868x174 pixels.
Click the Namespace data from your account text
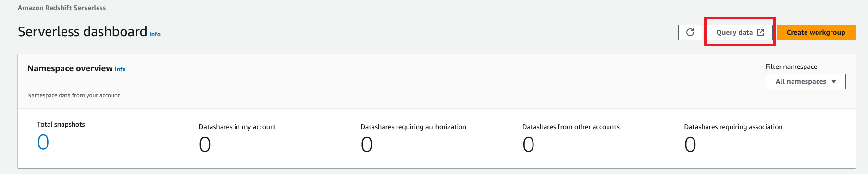tap(74, 95)
